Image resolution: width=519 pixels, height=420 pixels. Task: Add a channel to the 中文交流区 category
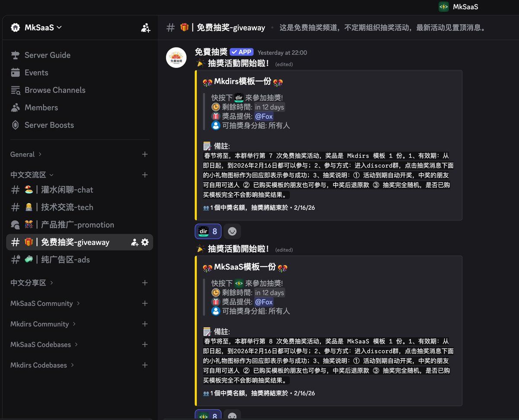click(x=145, y=175)
